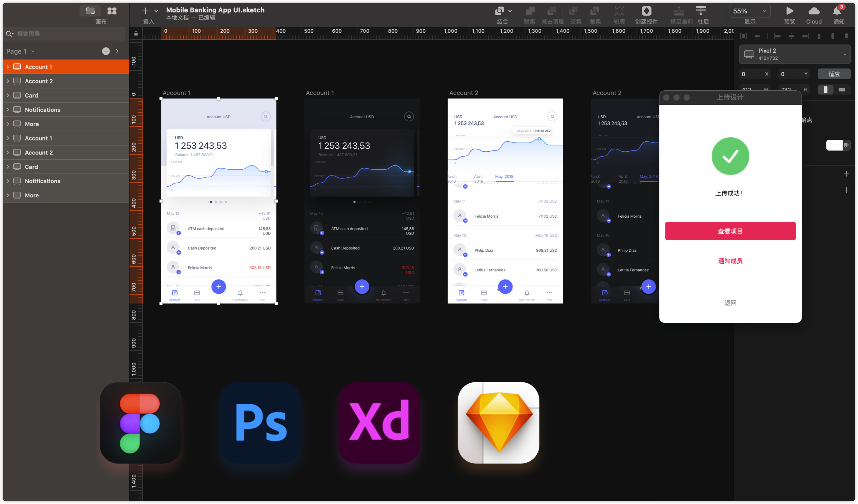Collapse the pages list chevron
This screenshot has height=504, width=858.
point(117,51)
